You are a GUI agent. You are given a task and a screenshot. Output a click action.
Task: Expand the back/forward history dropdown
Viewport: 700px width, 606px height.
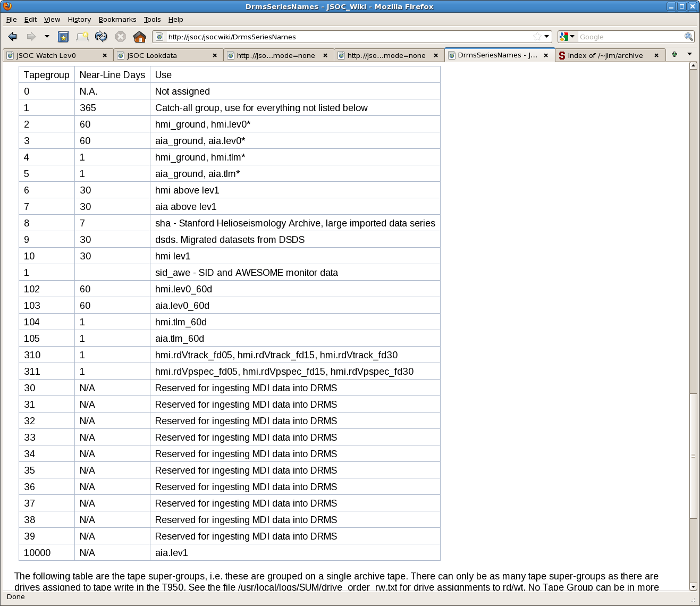coord(47,37)
